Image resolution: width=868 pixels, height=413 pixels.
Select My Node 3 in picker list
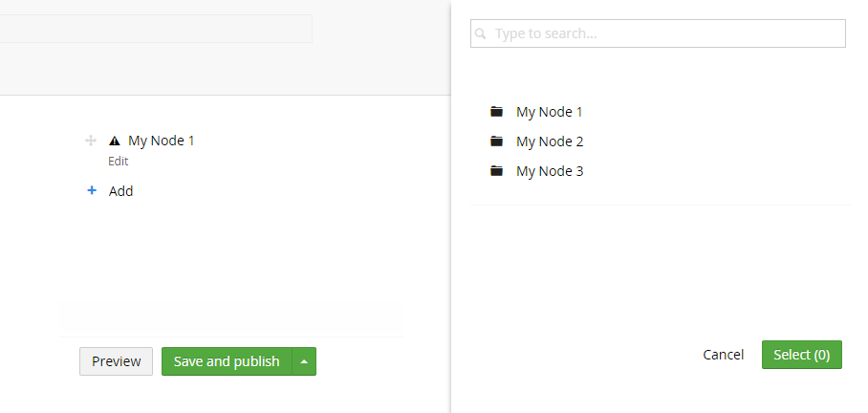[550, 171]
